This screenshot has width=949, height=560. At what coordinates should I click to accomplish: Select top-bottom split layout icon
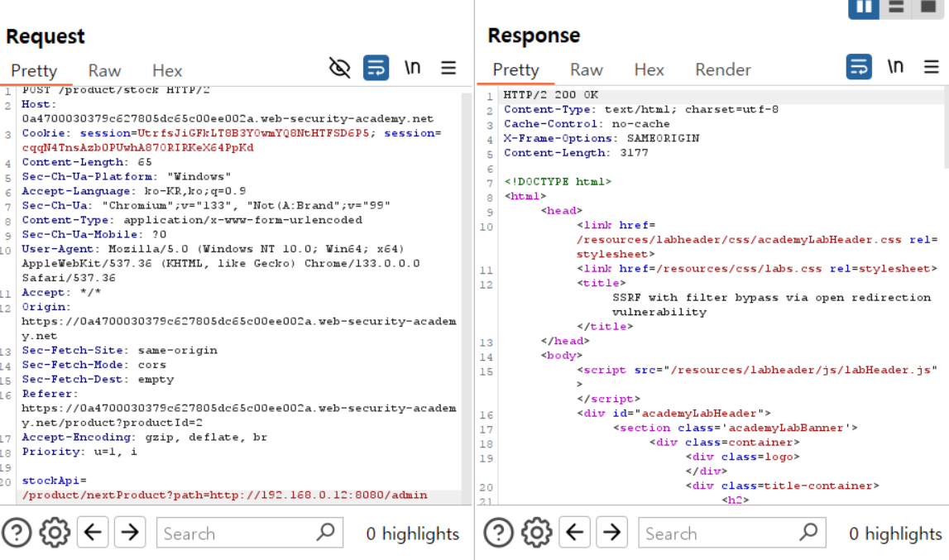pyautogui.click(x=896, y=8)
